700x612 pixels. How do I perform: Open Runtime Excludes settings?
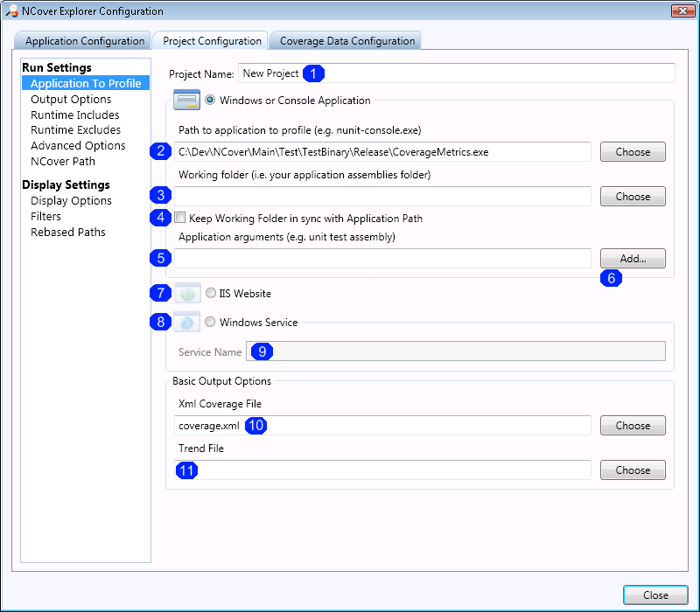pos(75,129)
